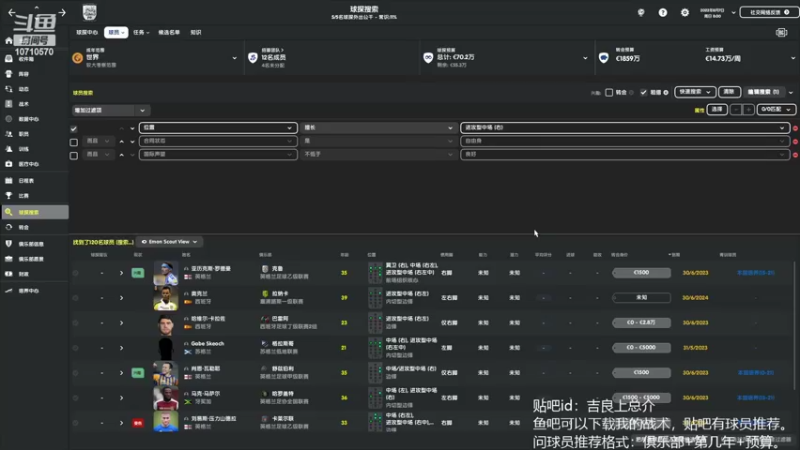Select row circle for the 39-year-old player

(76, 298)
